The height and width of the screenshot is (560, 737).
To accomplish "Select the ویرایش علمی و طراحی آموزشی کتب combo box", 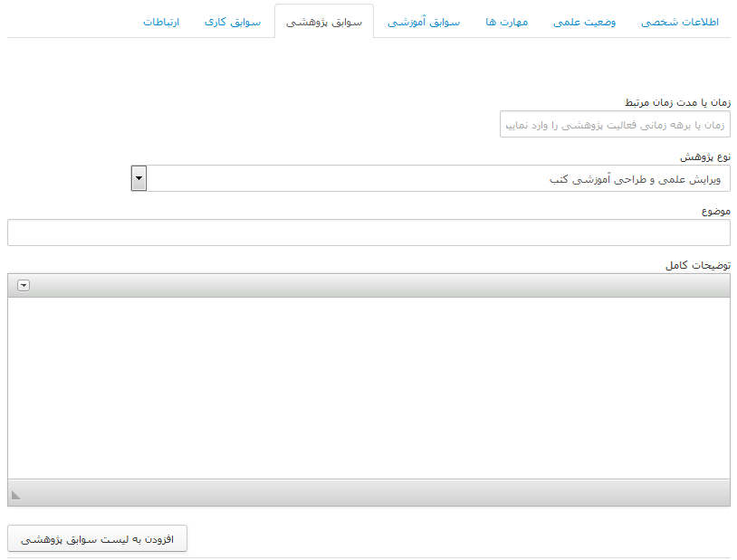I will coord(438,179).
